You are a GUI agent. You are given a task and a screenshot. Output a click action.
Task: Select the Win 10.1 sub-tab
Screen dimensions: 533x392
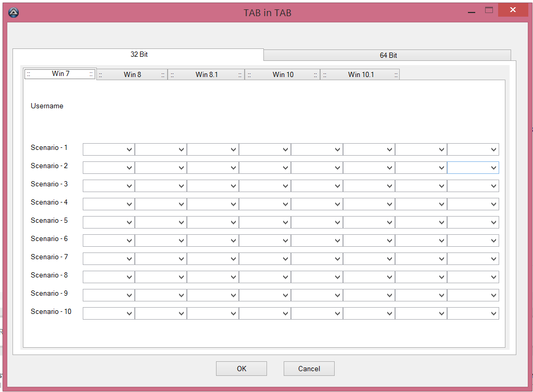click(x=360, y=74)
